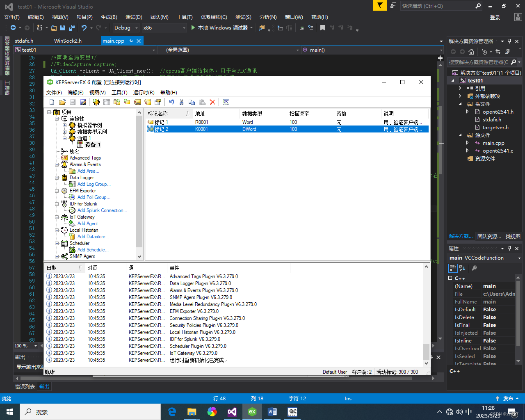Click red Delete X in KEPServerEX toolbar
Image resolution: width=525 pixels, height=420 pixels.
coord(212,102)
